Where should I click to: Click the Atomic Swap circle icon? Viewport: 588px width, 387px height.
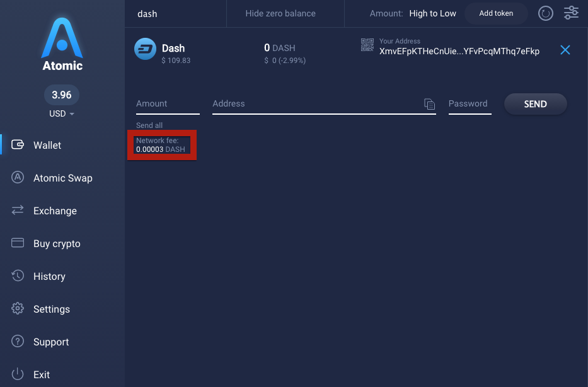tap(18, 177)
